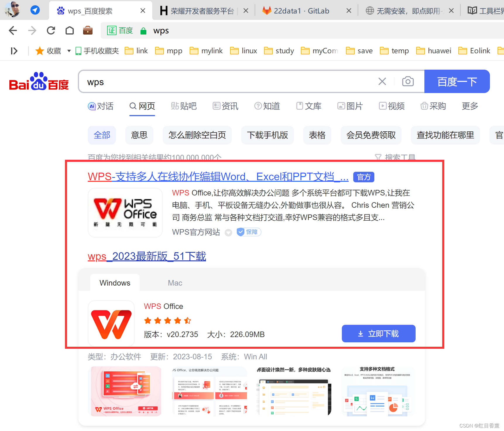Select the 全部 filter chip
Image resolution: width=504 pixels, height=431 pixels.
102,135
